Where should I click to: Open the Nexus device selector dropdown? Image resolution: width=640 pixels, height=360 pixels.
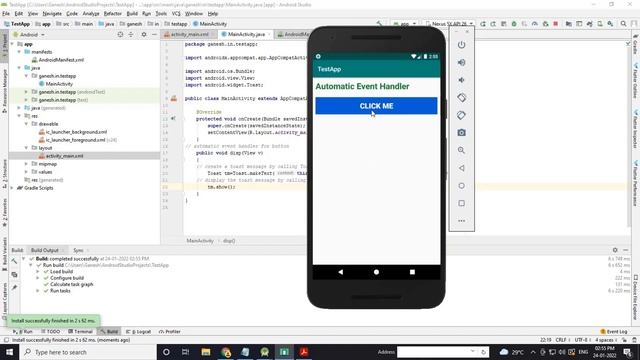click(x=449, y=24)
